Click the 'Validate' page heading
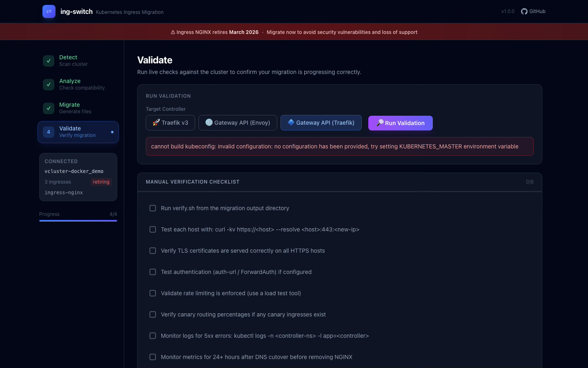 pyautogui.click(x=155, y=60)
